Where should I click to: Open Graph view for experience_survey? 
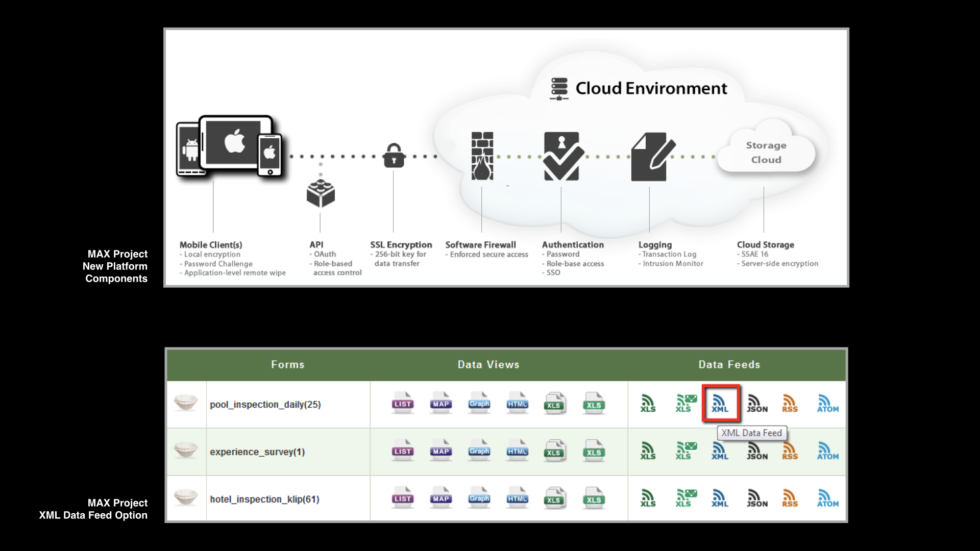pyautogui.click(x=479, y=450)
